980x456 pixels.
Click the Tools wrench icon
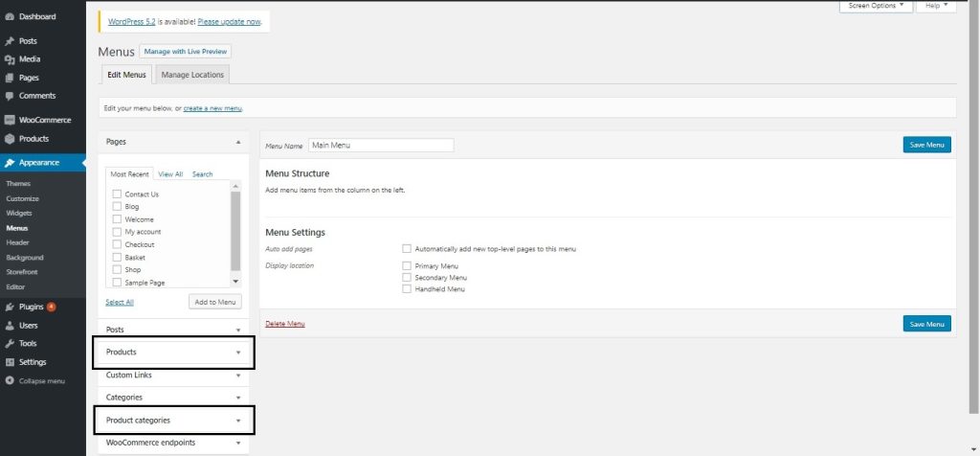(10, 344)
